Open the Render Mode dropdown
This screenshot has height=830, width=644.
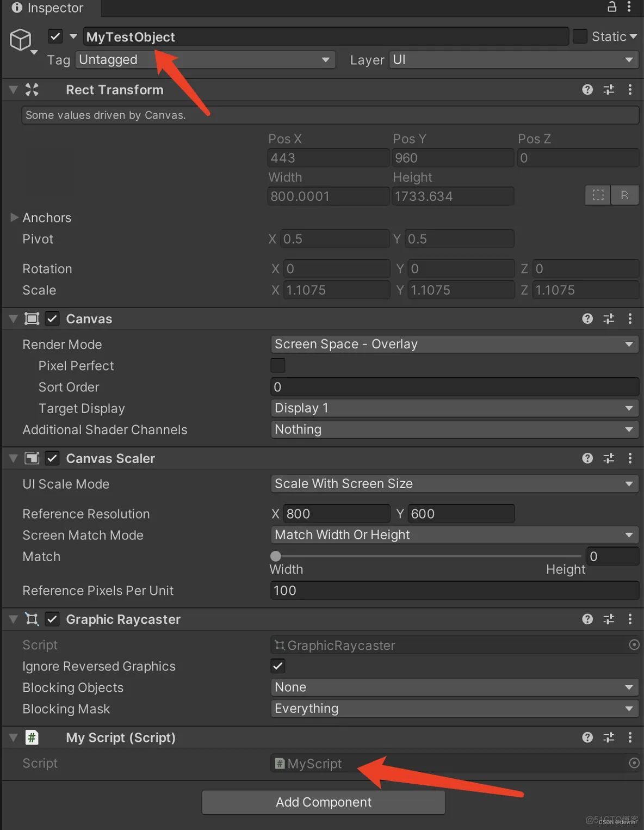pyautogui.click(x=455, y=344)
